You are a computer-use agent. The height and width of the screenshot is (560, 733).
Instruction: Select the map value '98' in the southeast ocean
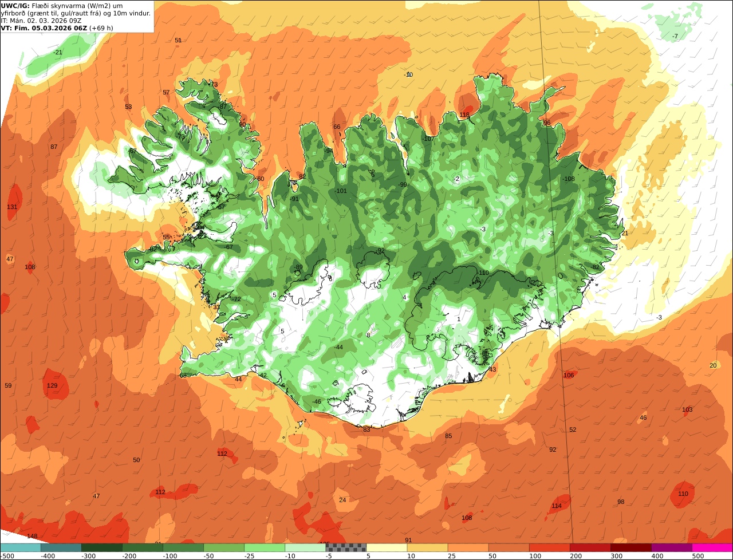click(x=621, y=502)
